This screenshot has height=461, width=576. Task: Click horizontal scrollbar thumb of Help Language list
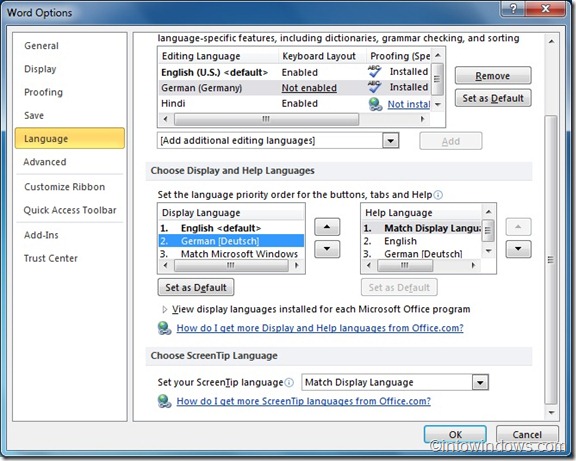pos(405,265)
